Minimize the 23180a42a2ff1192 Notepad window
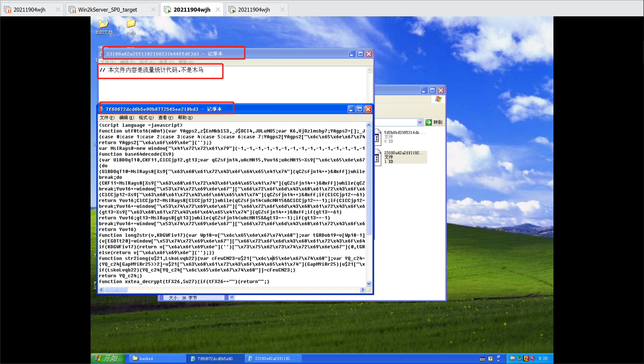Screen dimensions: 644x364 click(352, 54)
